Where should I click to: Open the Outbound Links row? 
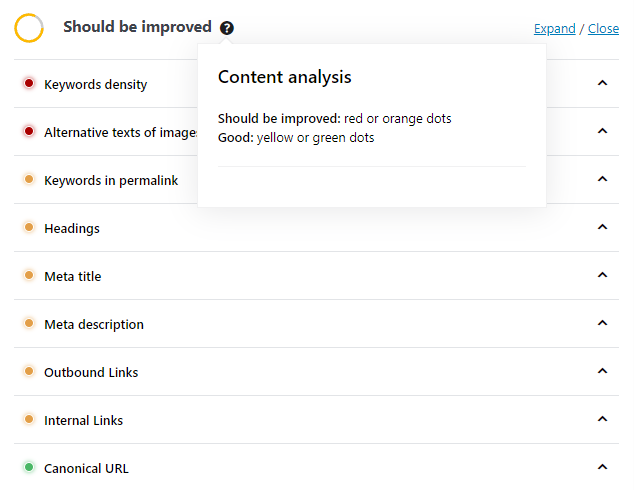click(316, 372)
